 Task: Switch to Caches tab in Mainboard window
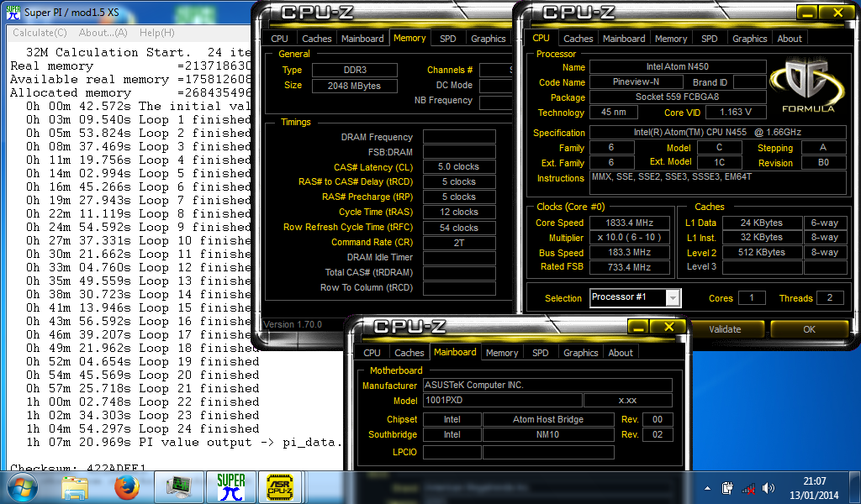click(409, 353)
